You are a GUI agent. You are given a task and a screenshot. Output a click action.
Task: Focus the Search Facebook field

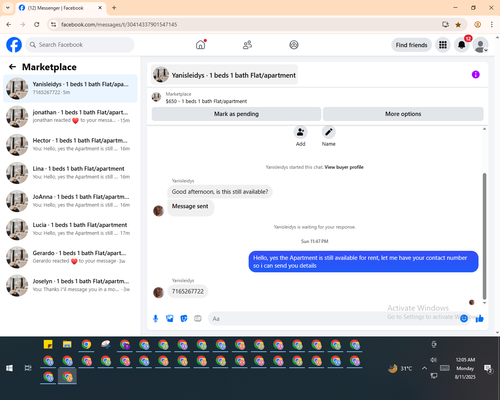click(x=80, y=45)
